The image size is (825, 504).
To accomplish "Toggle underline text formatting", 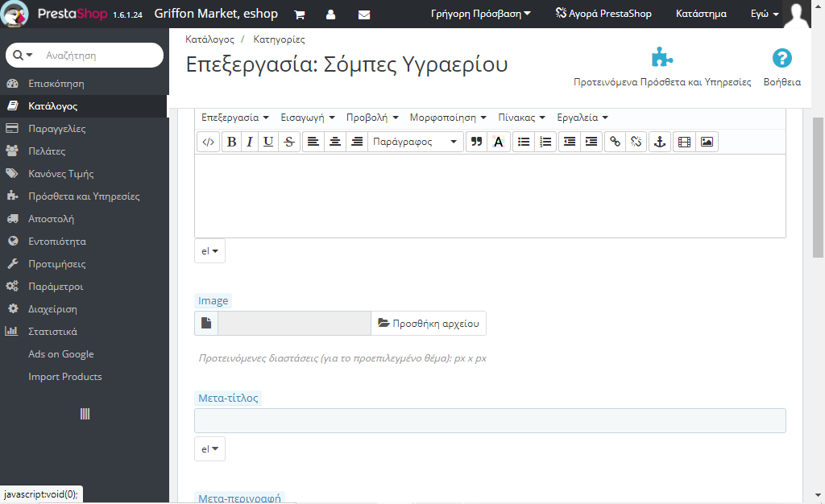I will point(268,143).
